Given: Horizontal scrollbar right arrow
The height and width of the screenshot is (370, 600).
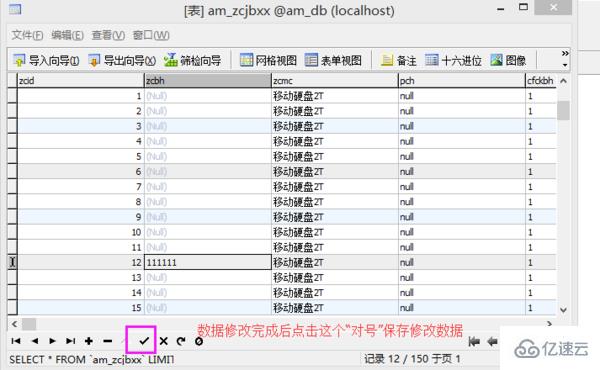Looking at the screenshot, I should [549, 324].
